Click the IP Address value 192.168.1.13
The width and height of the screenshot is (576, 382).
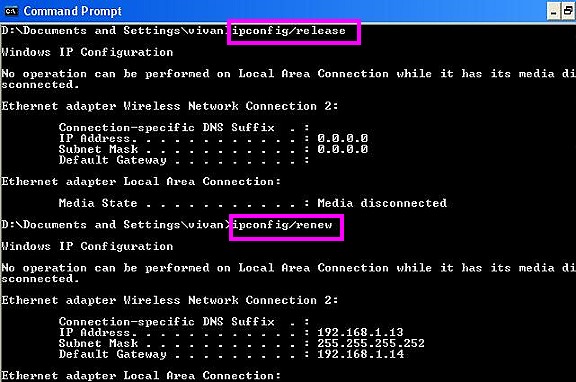pos(360,332)
